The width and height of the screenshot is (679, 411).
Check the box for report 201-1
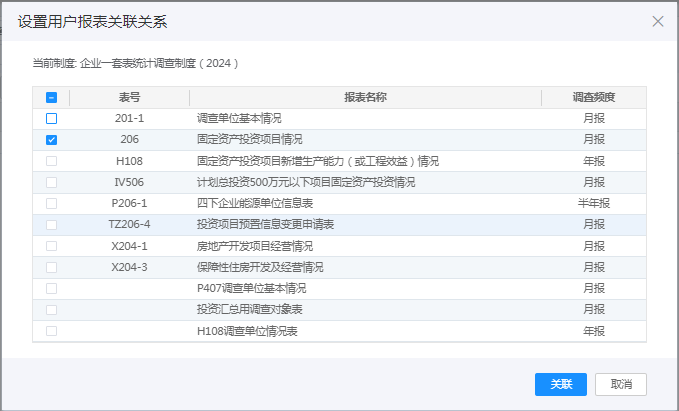[x=51, y=119]
